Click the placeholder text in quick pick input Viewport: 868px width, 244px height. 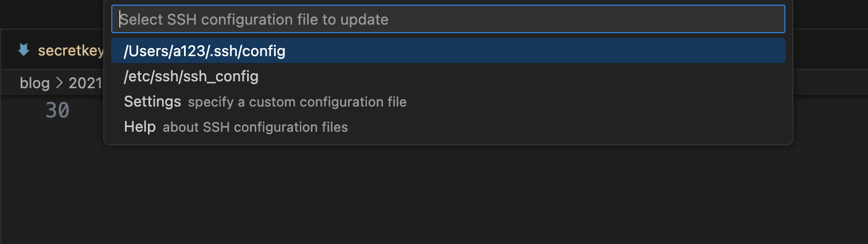click(254, 19)
